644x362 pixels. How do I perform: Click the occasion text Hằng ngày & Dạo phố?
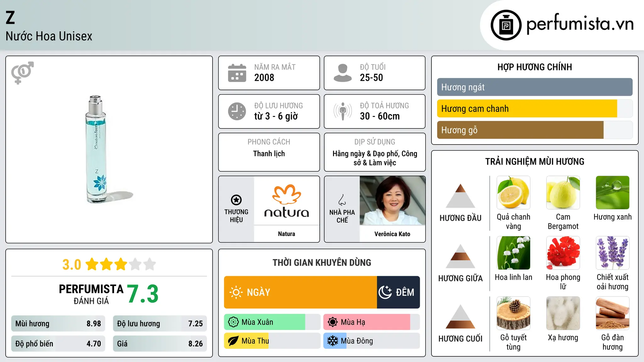pyautogui.click(x=366, y=154)
